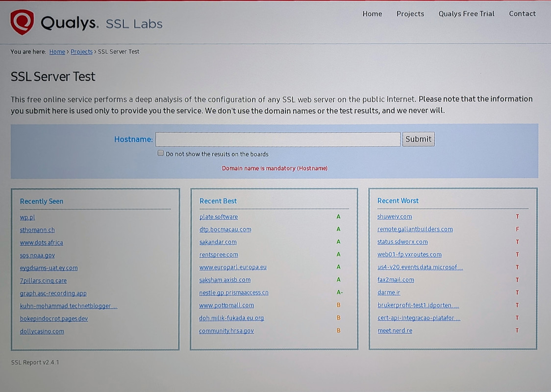Open the Projects navigation item
This screenshot has width=551, height=392.
[410, 14]
